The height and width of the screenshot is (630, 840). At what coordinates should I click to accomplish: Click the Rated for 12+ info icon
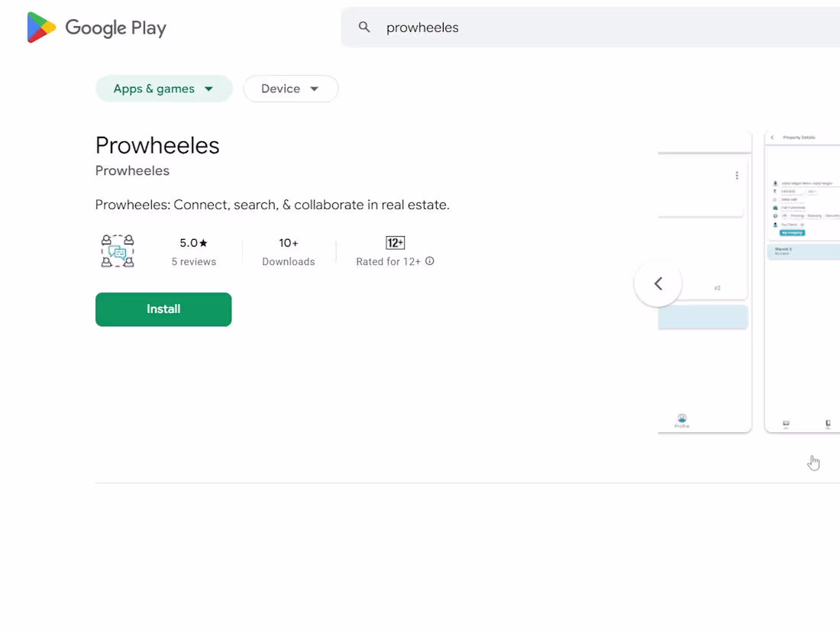tap(429, 261)
